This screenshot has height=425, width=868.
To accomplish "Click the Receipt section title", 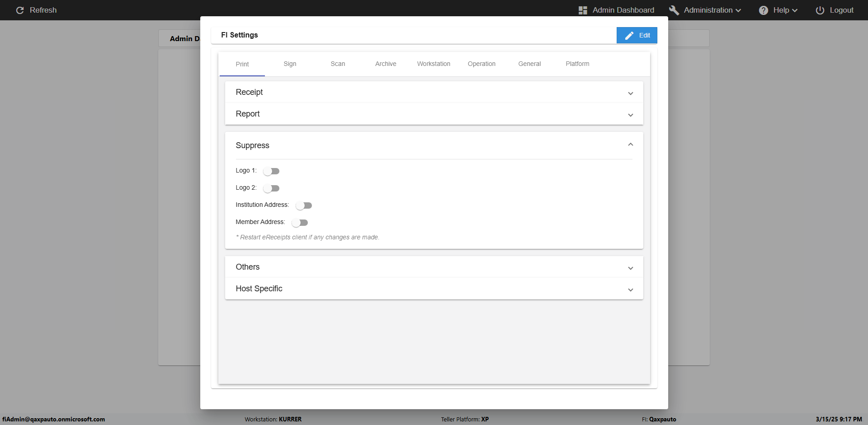I will point(249,92).
